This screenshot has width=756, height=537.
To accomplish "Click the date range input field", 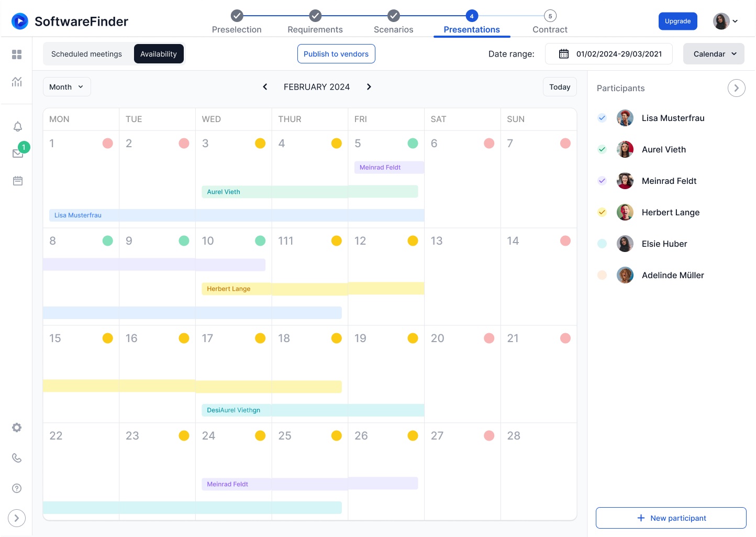I will coord(609,54).
